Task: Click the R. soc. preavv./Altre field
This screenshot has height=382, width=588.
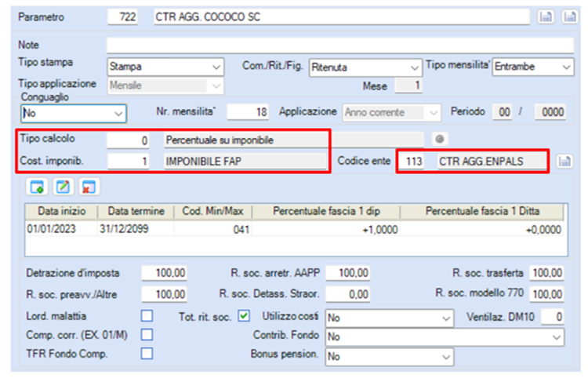Action: (165, 294)
